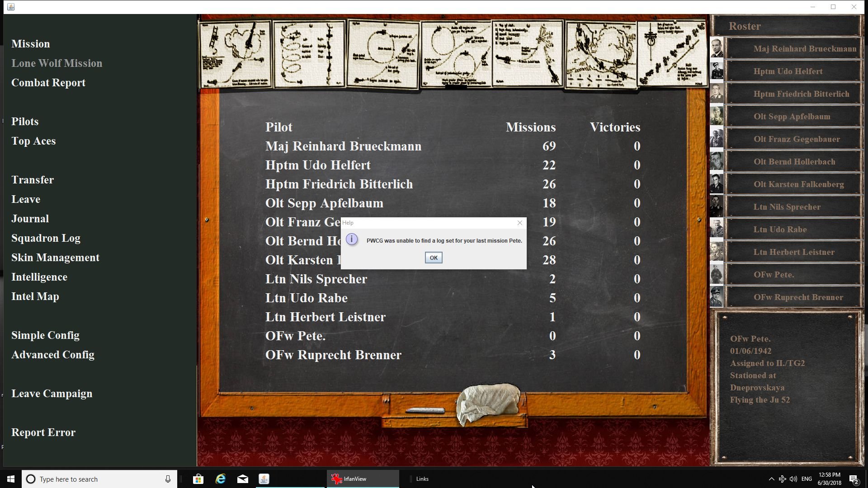The image size is (868, 488).
Task: Open Advanced Config settings
Action: (x=53, y=355)
